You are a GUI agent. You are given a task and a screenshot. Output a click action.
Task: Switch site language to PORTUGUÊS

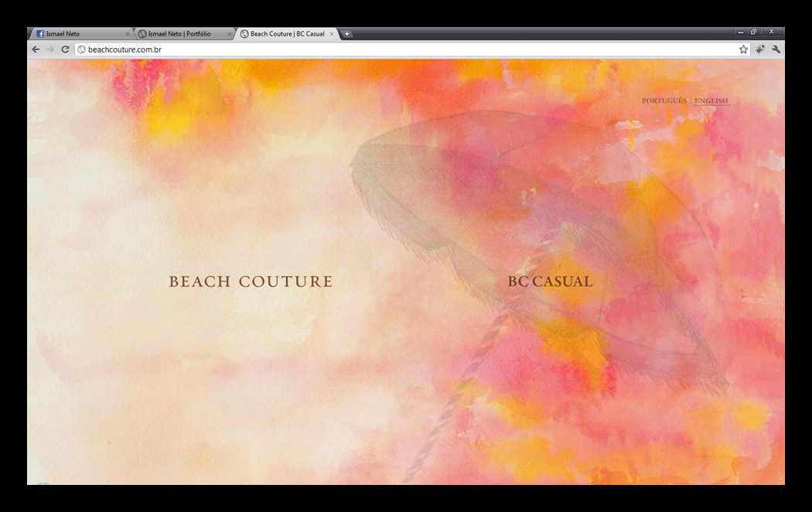(664, 101)
